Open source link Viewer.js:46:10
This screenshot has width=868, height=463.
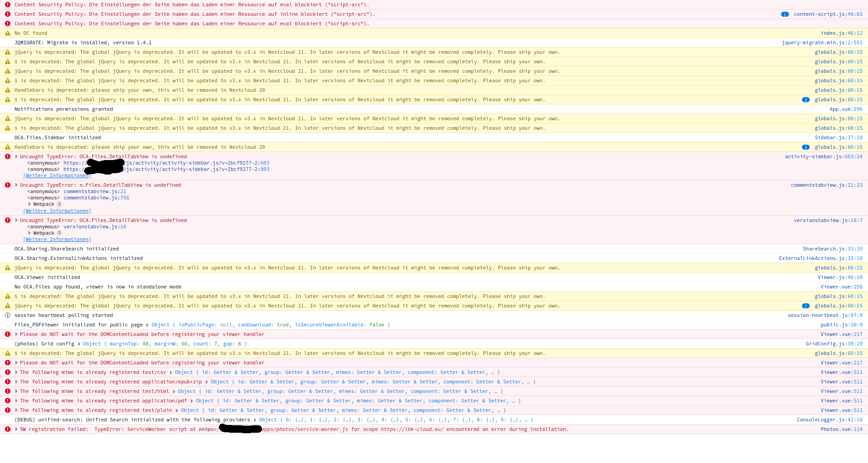(840, 277)
